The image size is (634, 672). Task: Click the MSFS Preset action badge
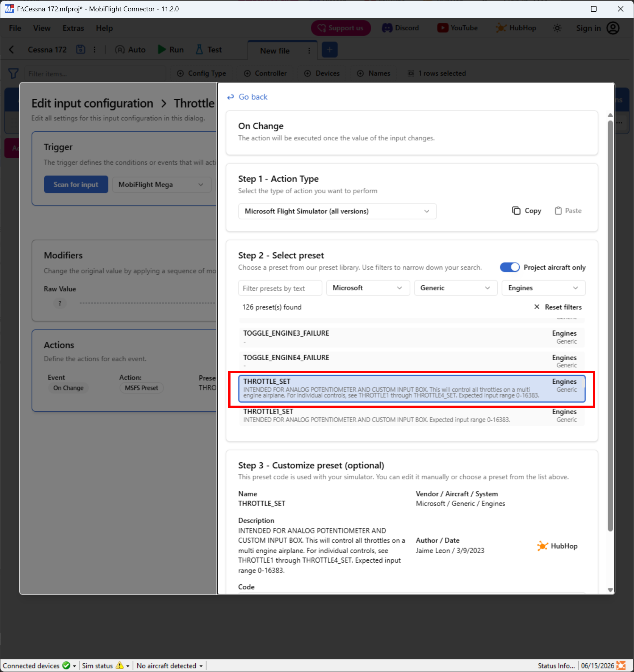click(142, 388)
